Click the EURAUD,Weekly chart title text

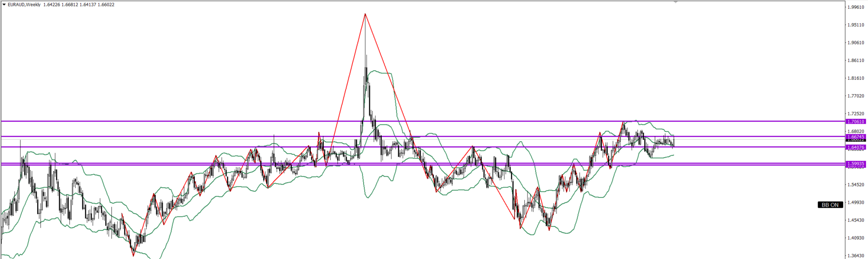point(24,5)
